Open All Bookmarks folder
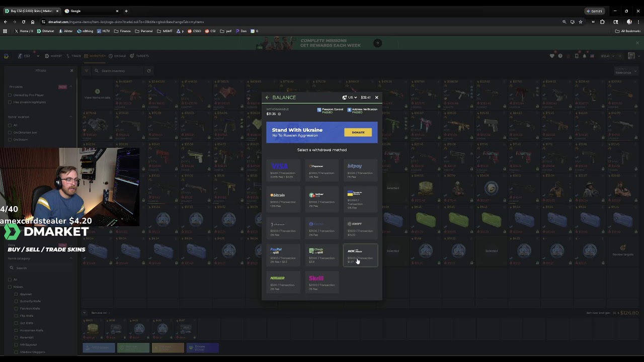The height and width of the screenshot is (362, 644). point(628,31)
